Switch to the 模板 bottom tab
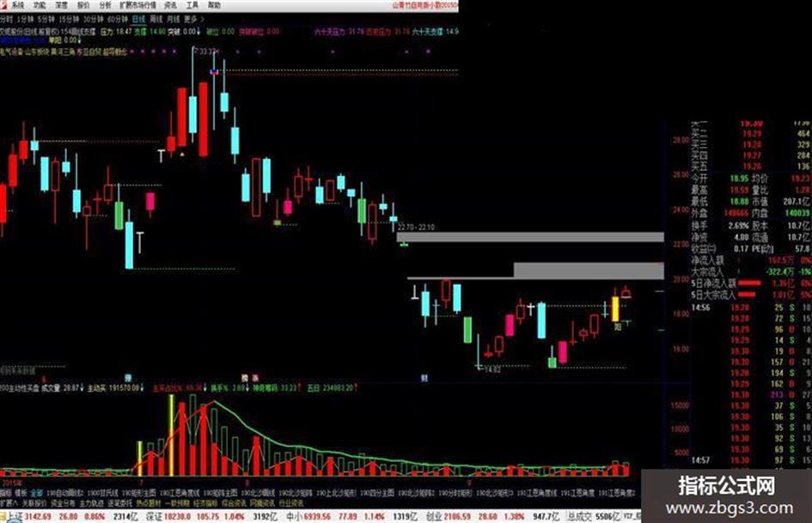 (x=21, y=494)
